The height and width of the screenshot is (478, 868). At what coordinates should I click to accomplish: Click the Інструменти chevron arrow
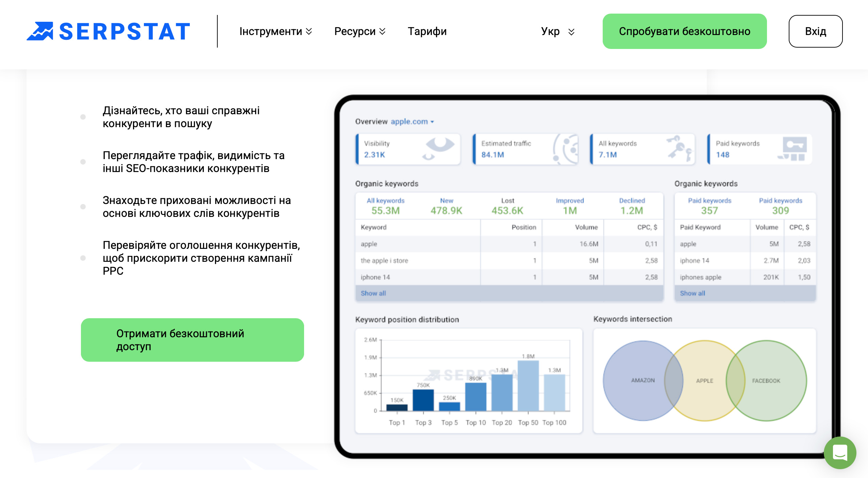pyautogui.click(x=309, y=32)
